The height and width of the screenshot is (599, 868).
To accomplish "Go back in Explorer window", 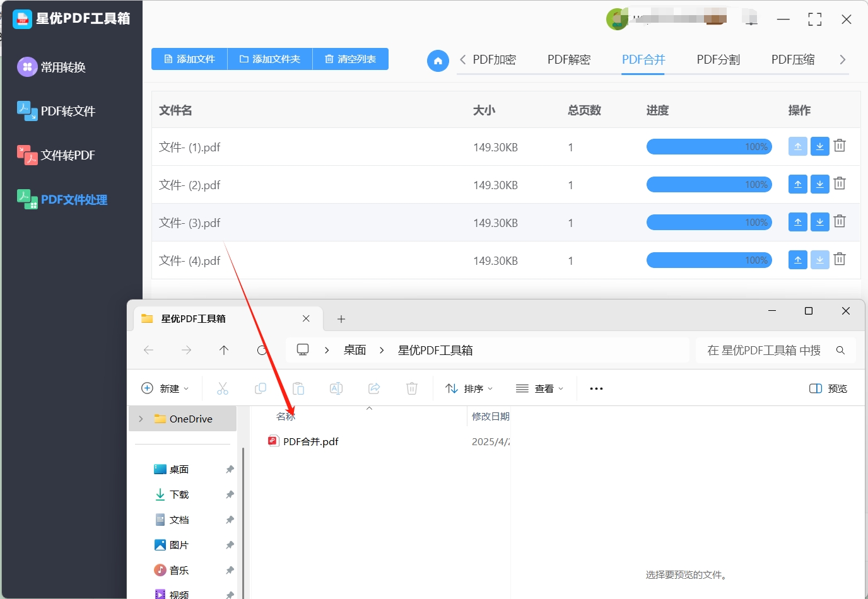I will tap(149, 350).
